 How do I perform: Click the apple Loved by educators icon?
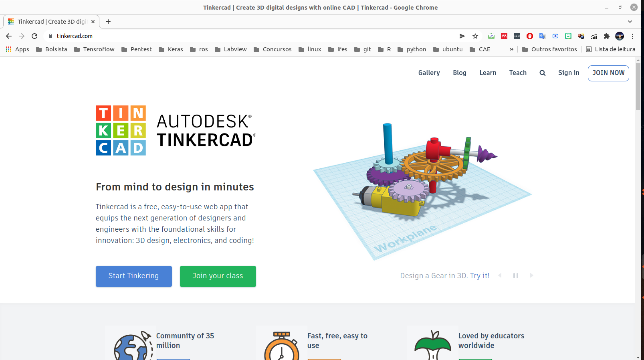[x=433, y=345]
